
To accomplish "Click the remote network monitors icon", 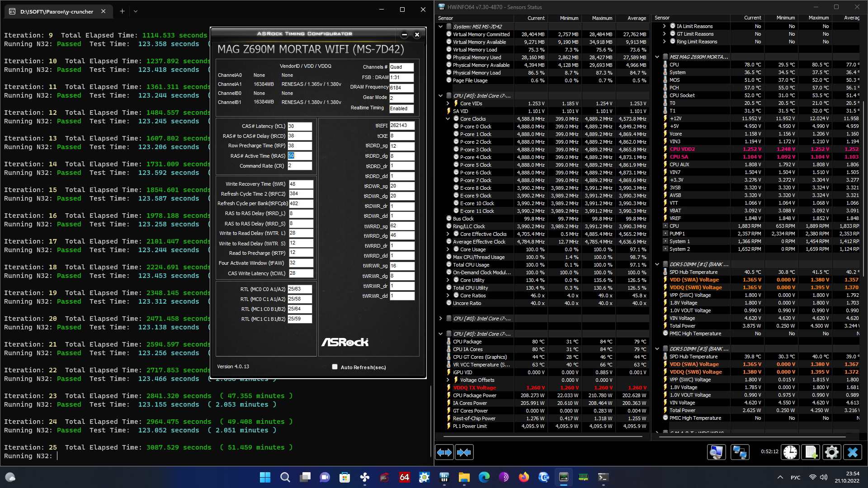I will [740, 452].
